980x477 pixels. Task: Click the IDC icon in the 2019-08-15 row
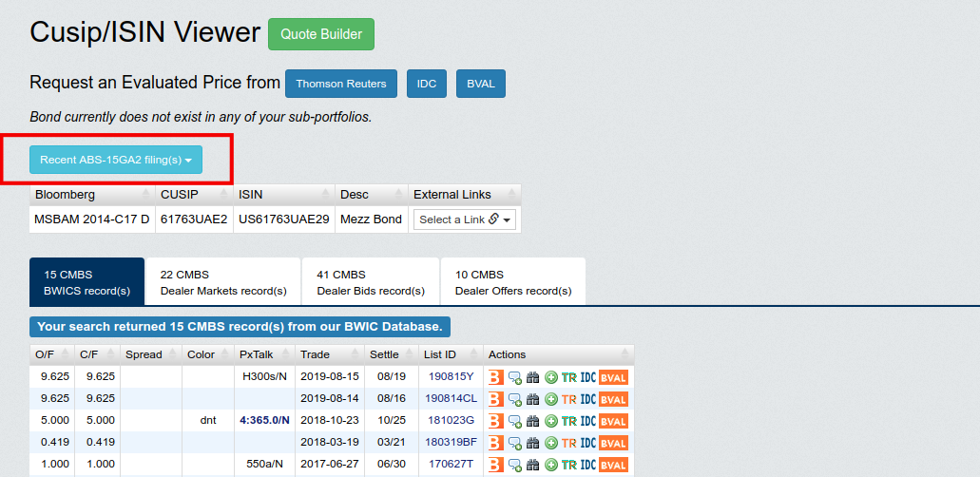(588, 377)
